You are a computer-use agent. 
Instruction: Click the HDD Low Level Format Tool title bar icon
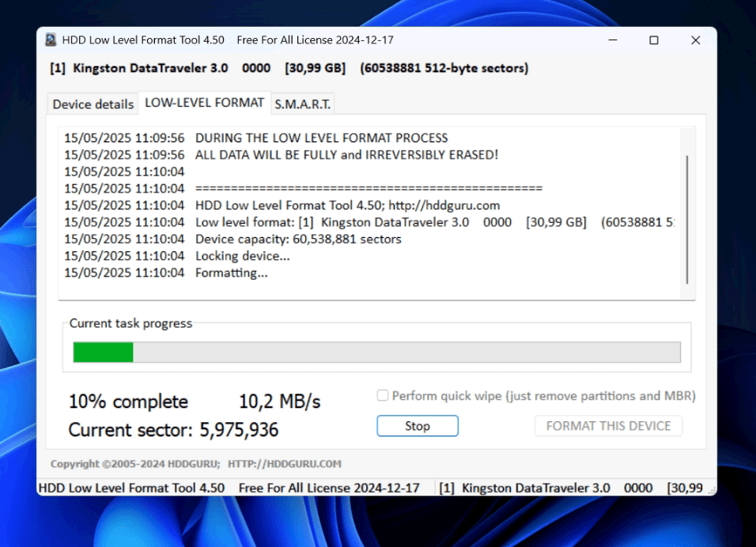click(x=51, y=40)
